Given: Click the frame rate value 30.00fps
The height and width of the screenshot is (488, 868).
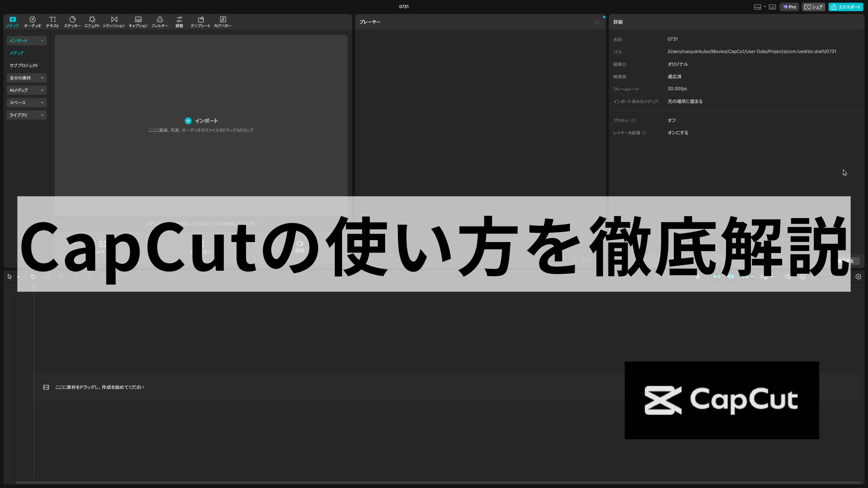Looking at the screenshot, I should [x=677, y=89].
